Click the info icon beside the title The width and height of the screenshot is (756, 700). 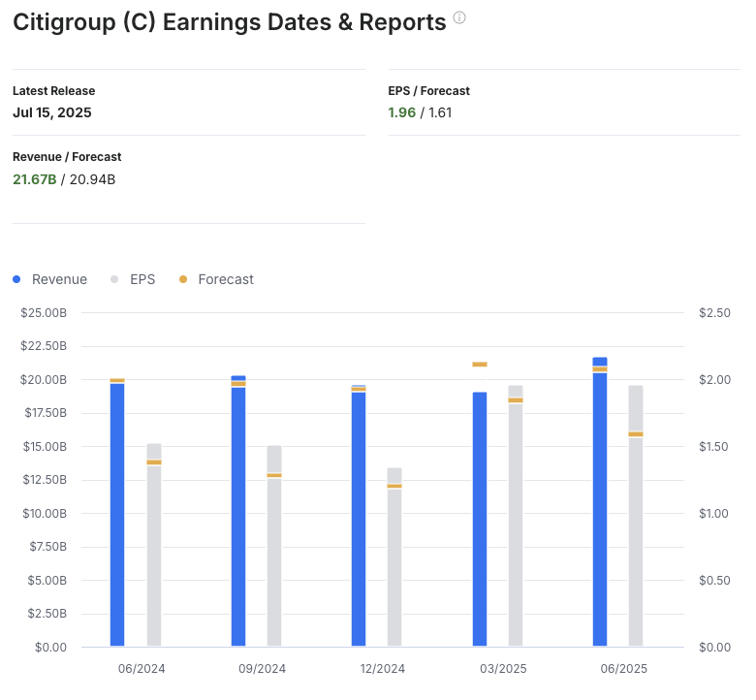tap(459, 17)
